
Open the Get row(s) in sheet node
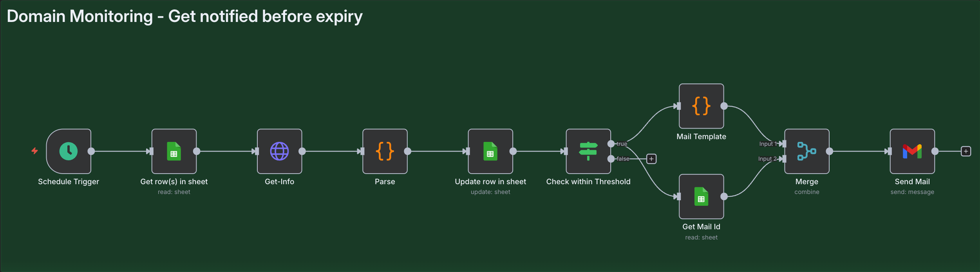coord(174,151)
